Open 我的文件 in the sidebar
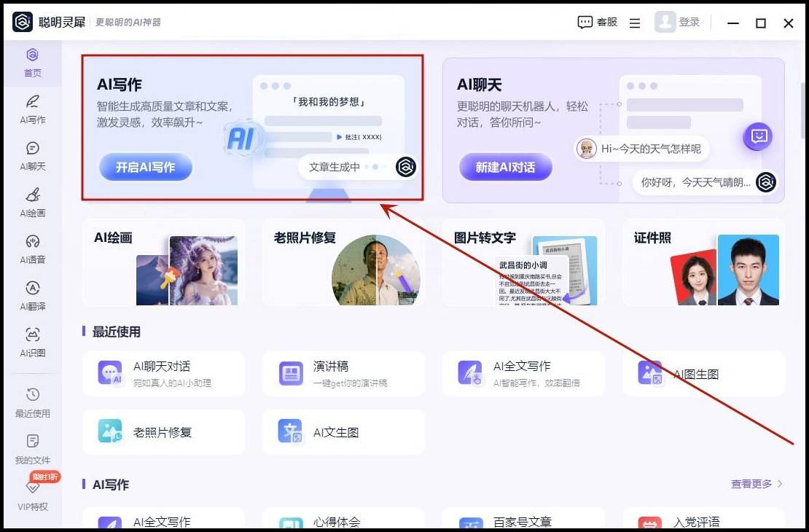The height and width of the screenshot is (532, 809). point(32,449)
